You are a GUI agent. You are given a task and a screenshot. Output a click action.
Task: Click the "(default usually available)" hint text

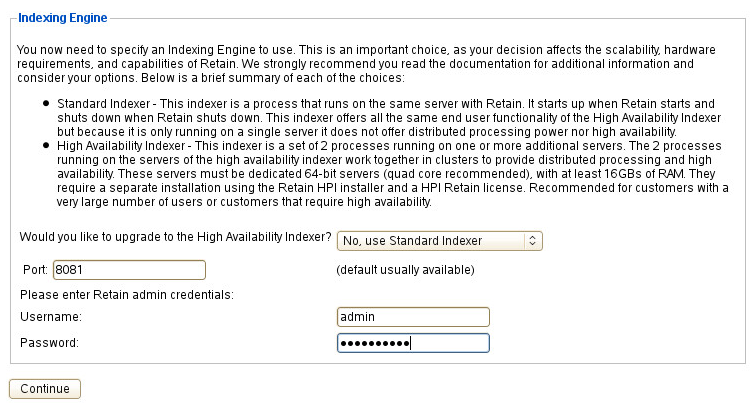point(404,270)
